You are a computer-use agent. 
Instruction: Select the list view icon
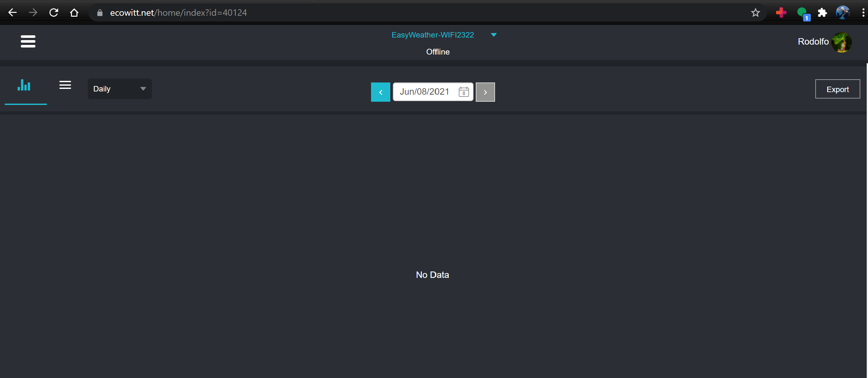pyautogui.click(x=65, y=85)
